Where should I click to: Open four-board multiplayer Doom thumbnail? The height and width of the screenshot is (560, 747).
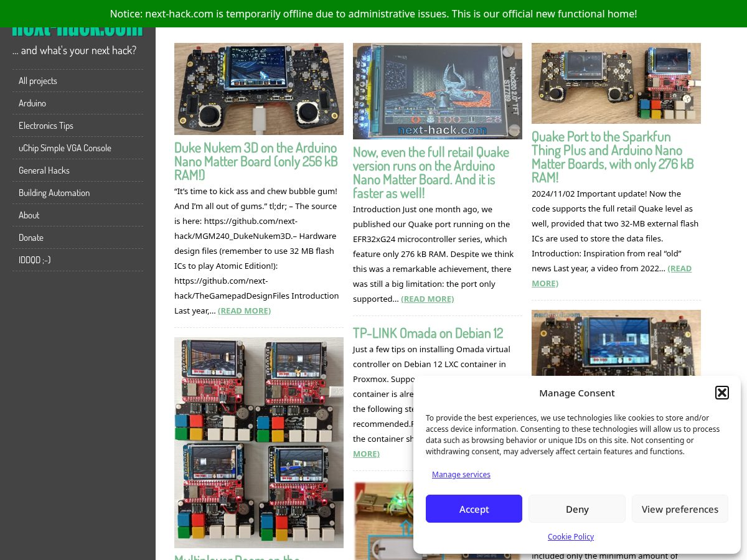(259, 442)
